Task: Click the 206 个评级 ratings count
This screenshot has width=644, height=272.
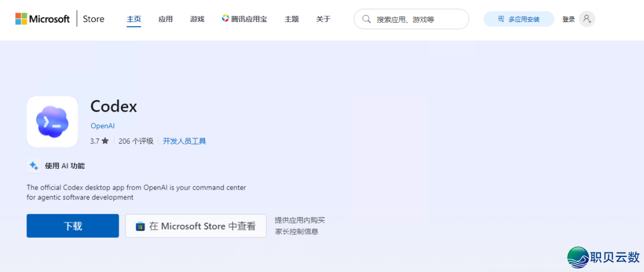Action: pos(136,141)
